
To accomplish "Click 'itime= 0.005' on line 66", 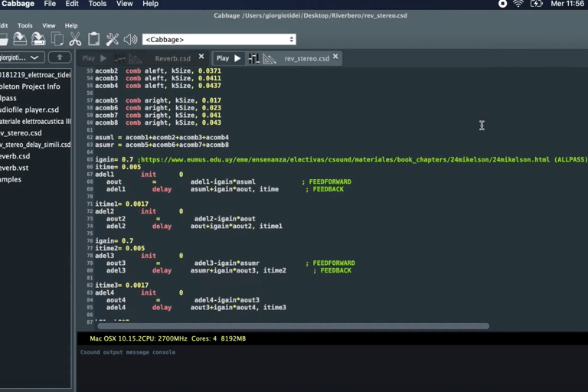I will (x=118, y=167).
